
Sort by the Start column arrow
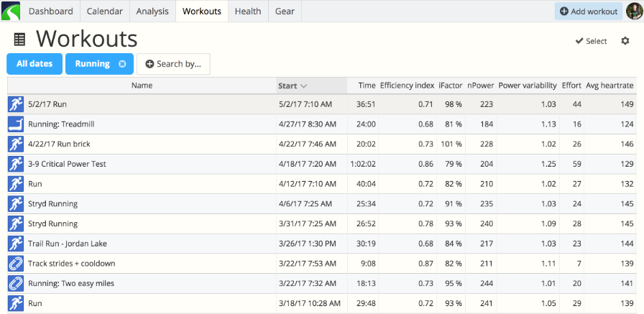(x=304, y=86)
